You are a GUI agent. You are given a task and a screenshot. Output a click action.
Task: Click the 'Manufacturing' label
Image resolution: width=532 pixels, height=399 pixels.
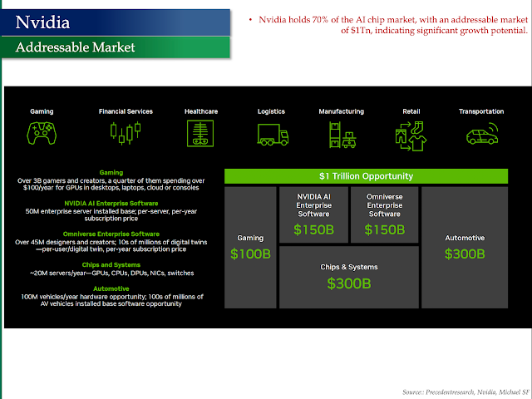pos(342,111)
